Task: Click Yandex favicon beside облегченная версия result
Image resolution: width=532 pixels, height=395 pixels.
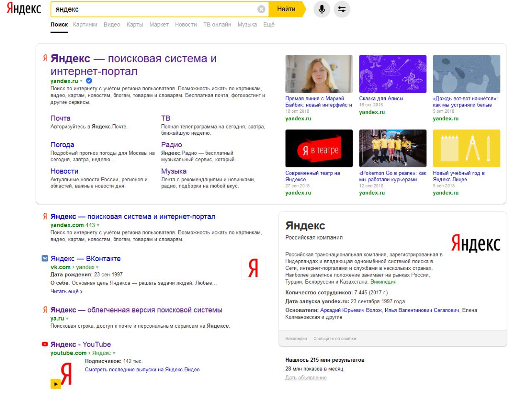Action: pyautogui.click(x=45, y=310)
